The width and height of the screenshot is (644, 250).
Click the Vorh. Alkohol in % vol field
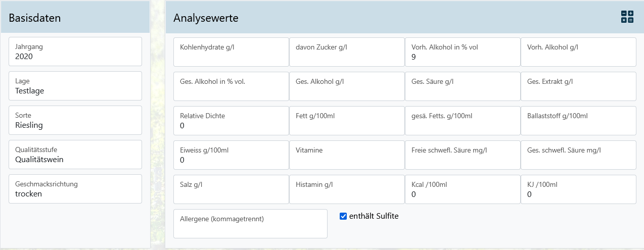coord(463,52)
